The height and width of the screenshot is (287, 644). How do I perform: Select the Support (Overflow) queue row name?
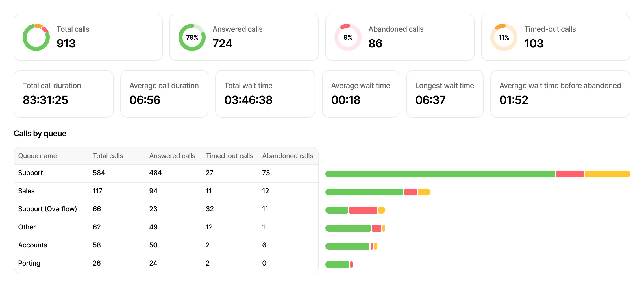click(x=47, y=209)
